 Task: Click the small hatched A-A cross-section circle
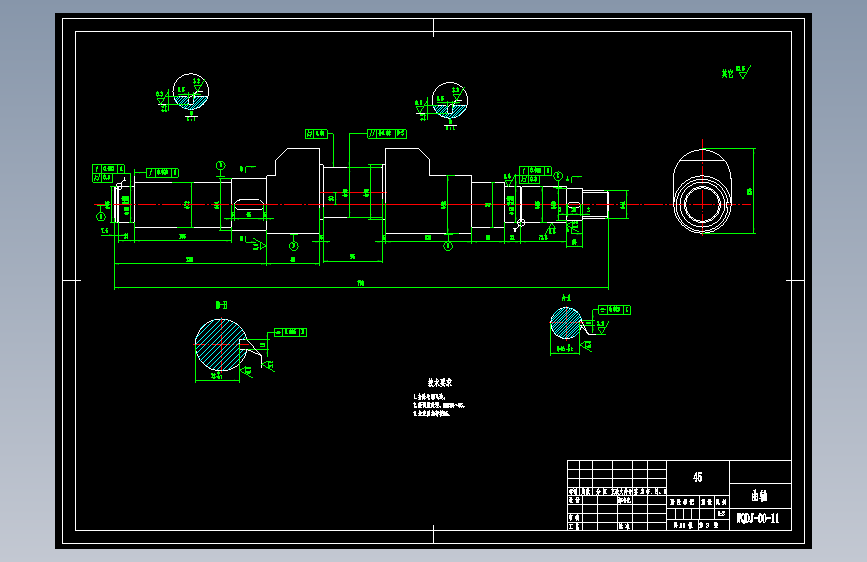point(566,323)
